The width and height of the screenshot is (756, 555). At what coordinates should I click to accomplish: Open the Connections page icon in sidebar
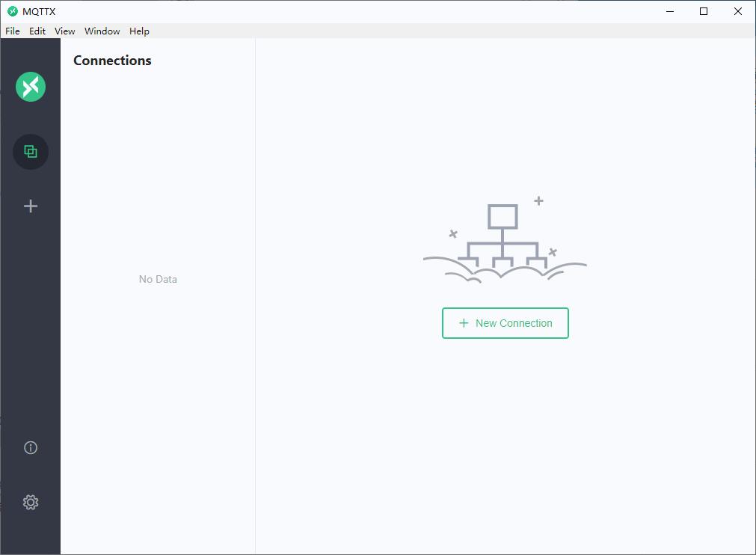click(x=31, y=152)
